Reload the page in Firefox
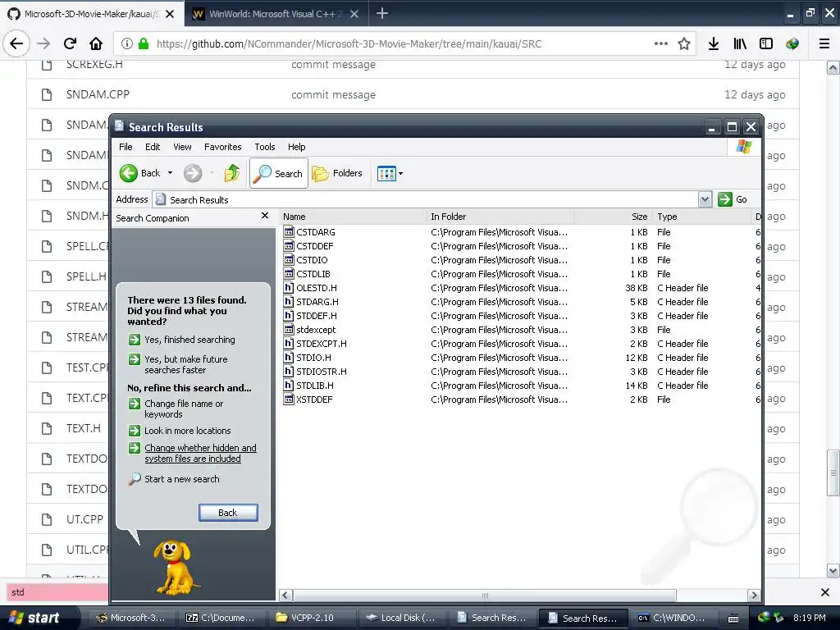Viewport: 840px width, 630px height. pyautogui.click(x=70, y=43)
